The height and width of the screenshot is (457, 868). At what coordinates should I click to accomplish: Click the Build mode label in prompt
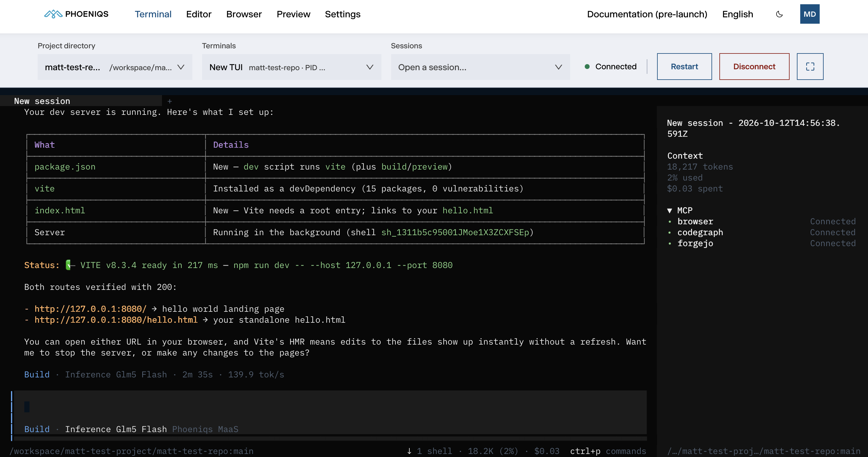37,429
